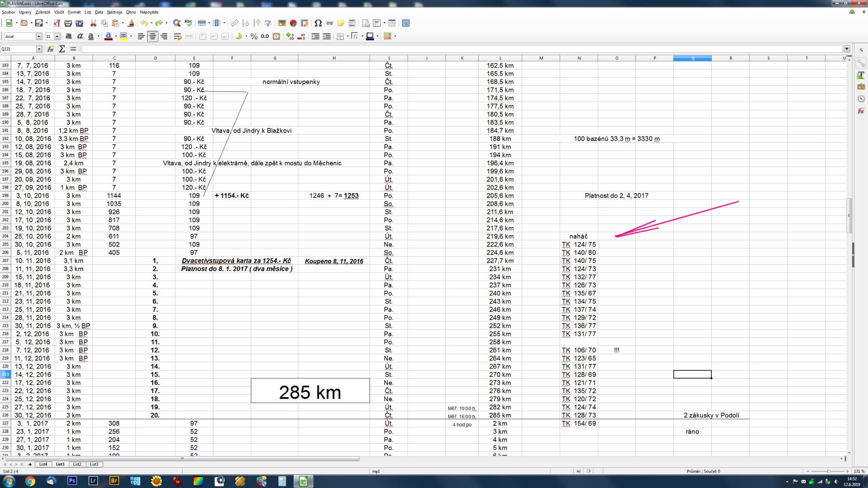The height and width of the screenshot is (488, 868).
Task: Switch to the List2 sheet tab
Action: (x=77, y=464)
